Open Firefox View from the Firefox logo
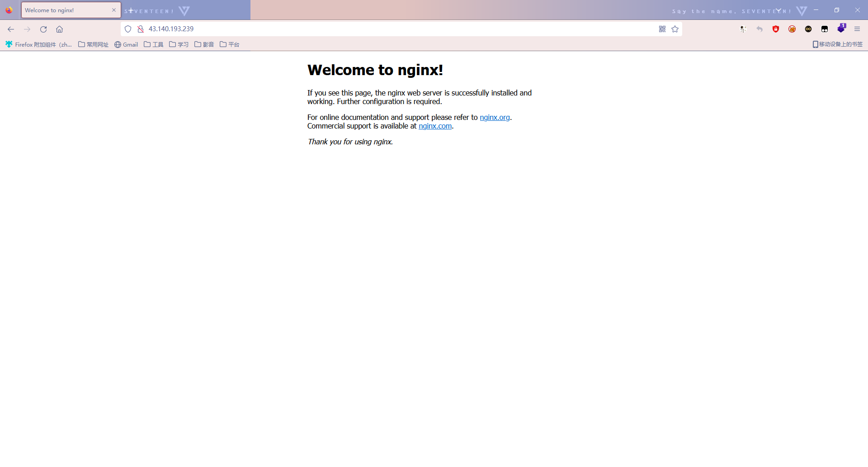Image resolution: width=868 pixels, height=467 pixels. 9,10
